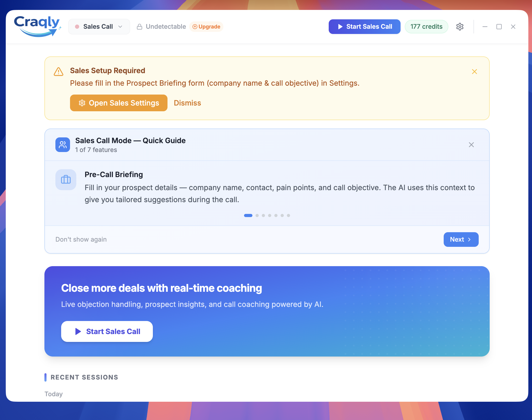Screen dimensions: 532x420
Task: Click Start Sales Call in header
Action: point(364,27)
